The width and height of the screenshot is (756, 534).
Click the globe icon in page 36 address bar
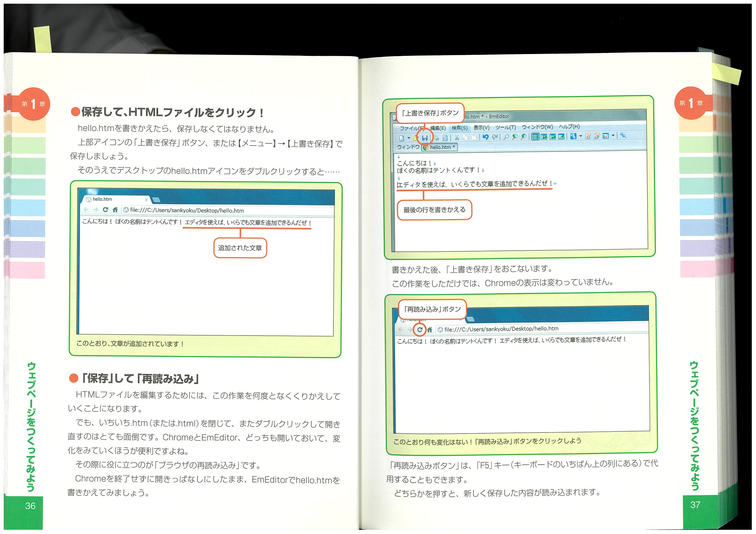click(x=126, y=210)
